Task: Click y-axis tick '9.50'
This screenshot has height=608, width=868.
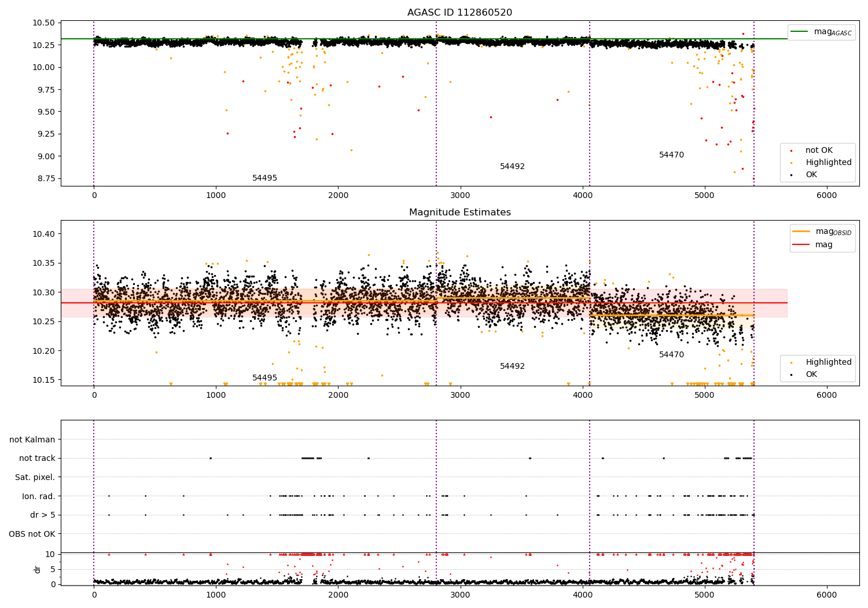Action: (47, 112)
